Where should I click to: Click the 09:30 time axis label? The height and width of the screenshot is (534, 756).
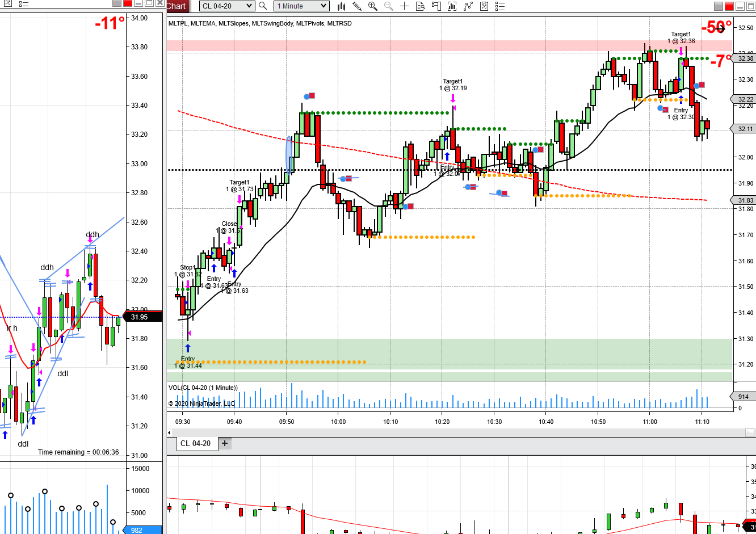(x=183, y=422)
